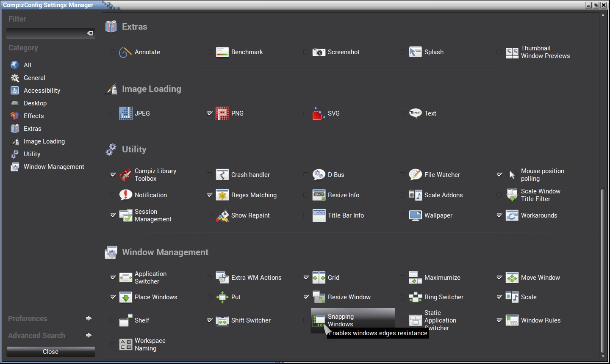610x364 pixels.
Task: Click the Show Repaint plugin icon
Action: (x=222, y=215)
